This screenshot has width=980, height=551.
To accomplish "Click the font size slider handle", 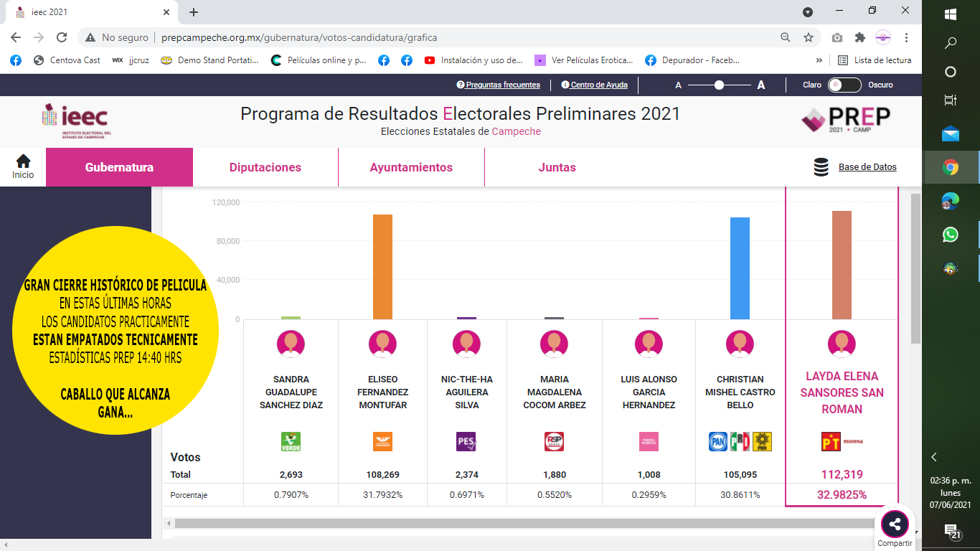I will pyautogui.click(x=719, y=85).
